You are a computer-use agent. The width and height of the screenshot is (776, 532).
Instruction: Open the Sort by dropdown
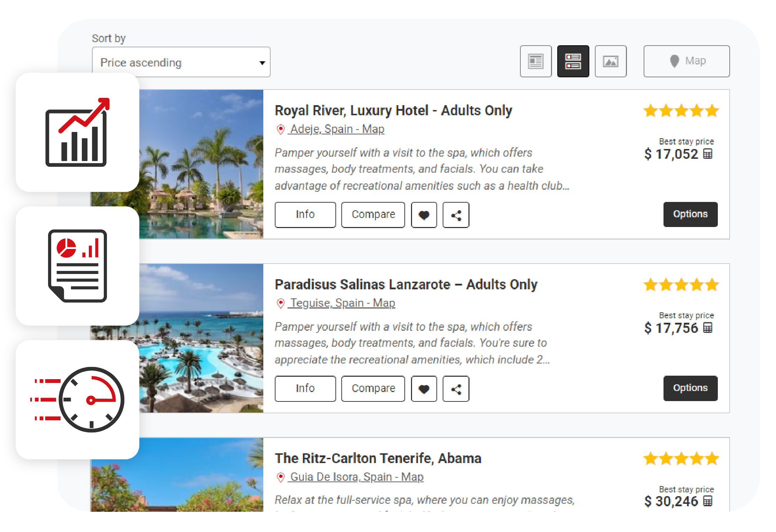coord(181,62)
